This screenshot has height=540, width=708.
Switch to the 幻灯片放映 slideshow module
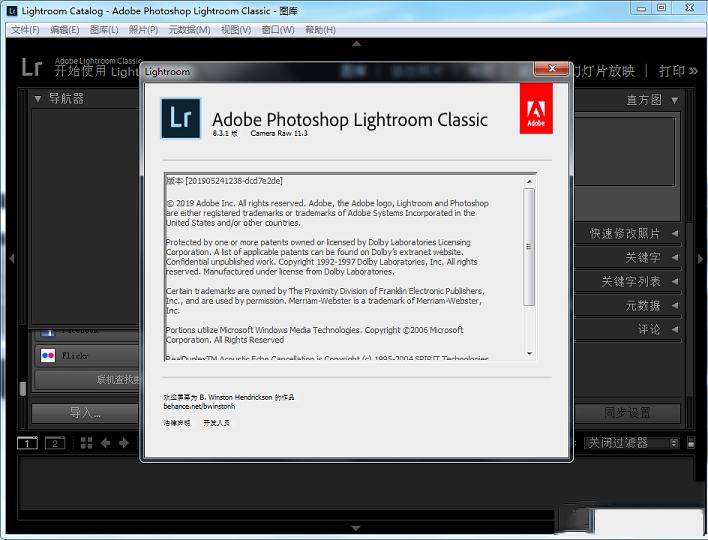pos(603,71)
